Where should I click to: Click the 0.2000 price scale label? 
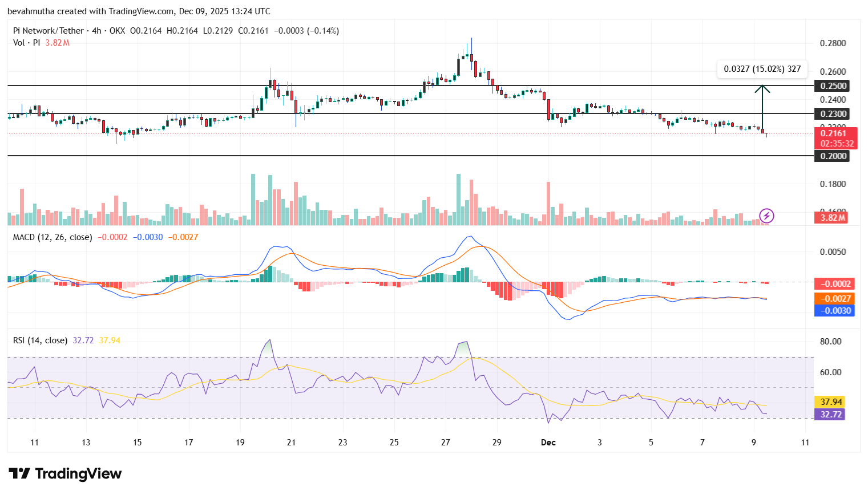click(832, 156)
